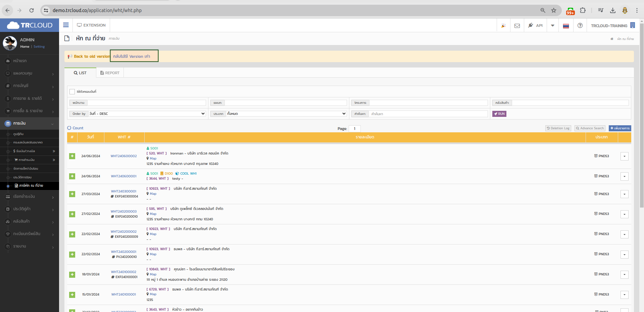Click PND53 type in WHT240600002 row
Viewport: 644px width, 312px height.
[601, 156]
